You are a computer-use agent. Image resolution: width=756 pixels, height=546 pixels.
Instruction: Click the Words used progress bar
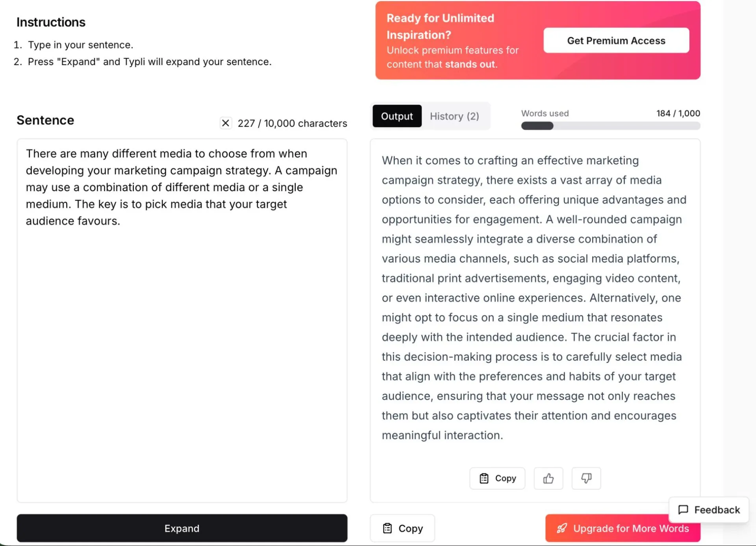[x=611, y=126]
